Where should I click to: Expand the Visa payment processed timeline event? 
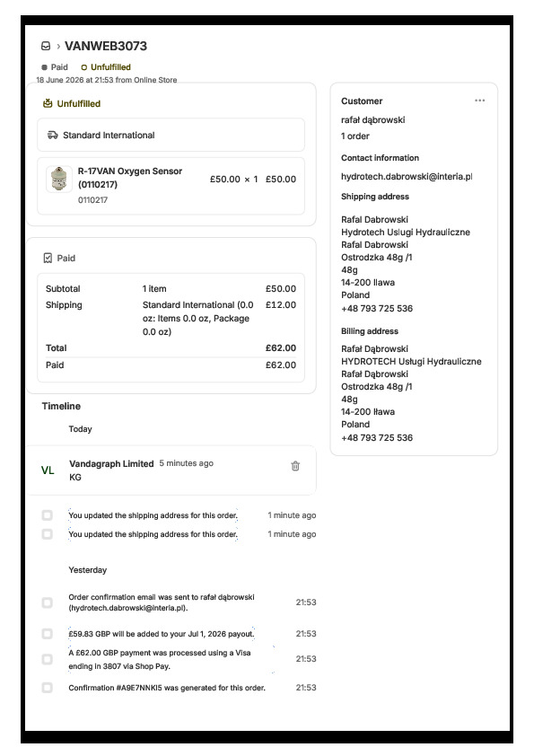click(160, 659)
